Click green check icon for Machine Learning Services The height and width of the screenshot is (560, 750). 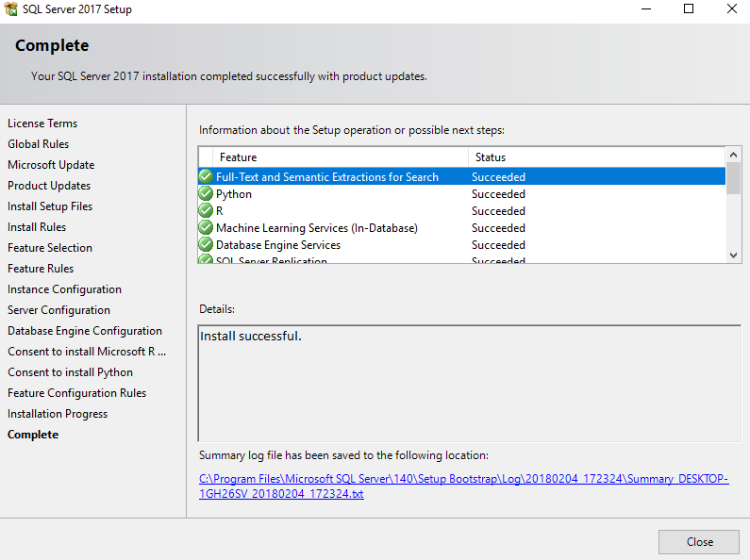tap(206, 227)
